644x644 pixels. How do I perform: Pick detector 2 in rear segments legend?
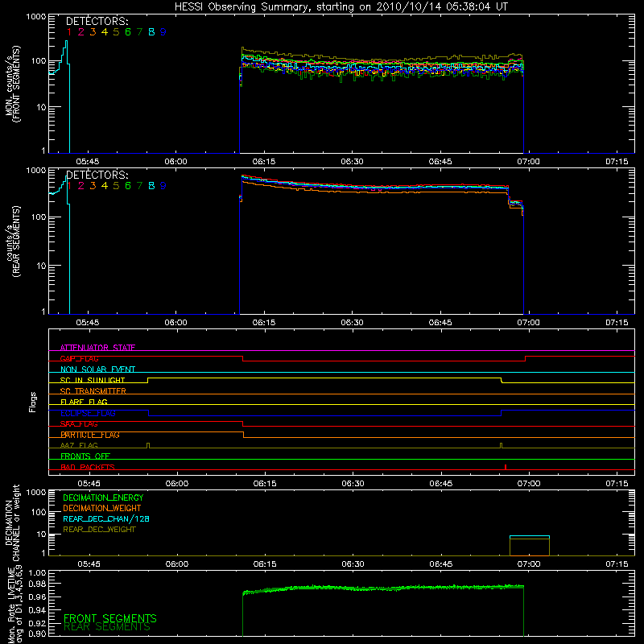[x=81, y=186]
